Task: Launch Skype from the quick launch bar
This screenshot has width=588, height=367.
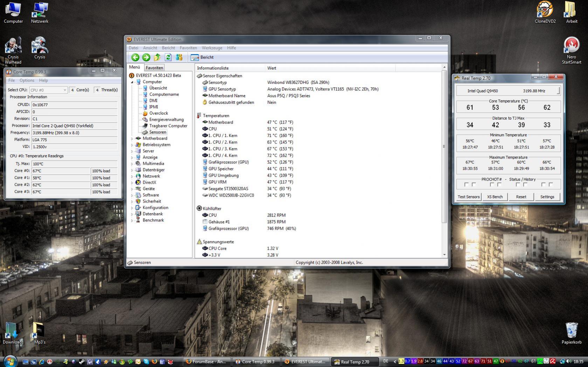Action: (146, 362)
